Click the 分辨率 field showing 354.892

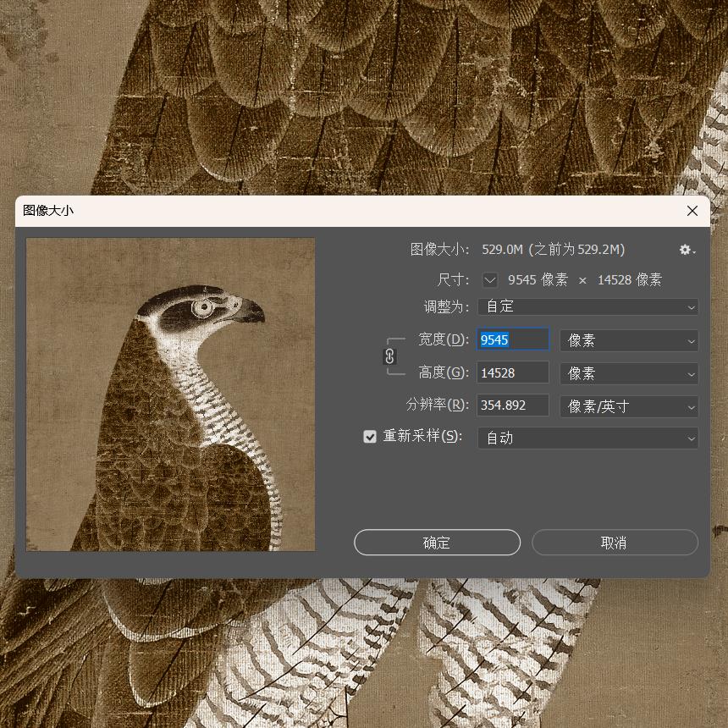click(513, 405)
